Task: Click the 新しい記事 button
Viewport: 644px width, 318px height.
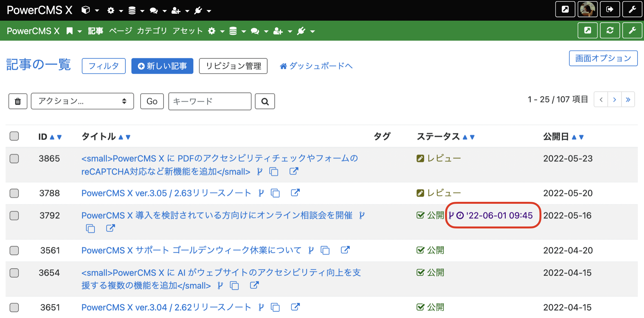Action: (x=162, y=66)
